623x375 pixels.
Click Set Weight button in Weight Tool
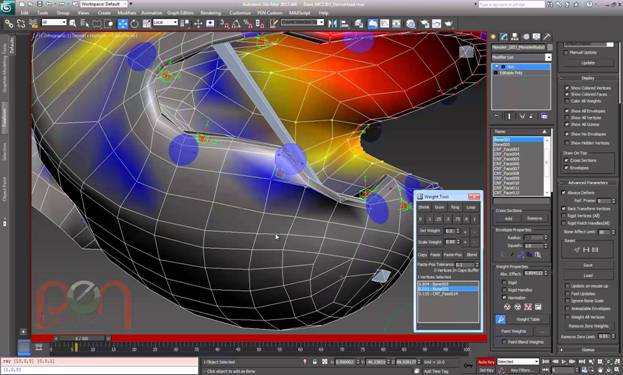430,231
